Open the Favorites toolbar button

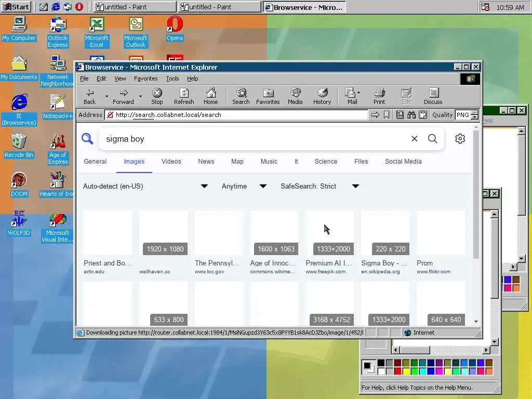[x=268, y=96]
